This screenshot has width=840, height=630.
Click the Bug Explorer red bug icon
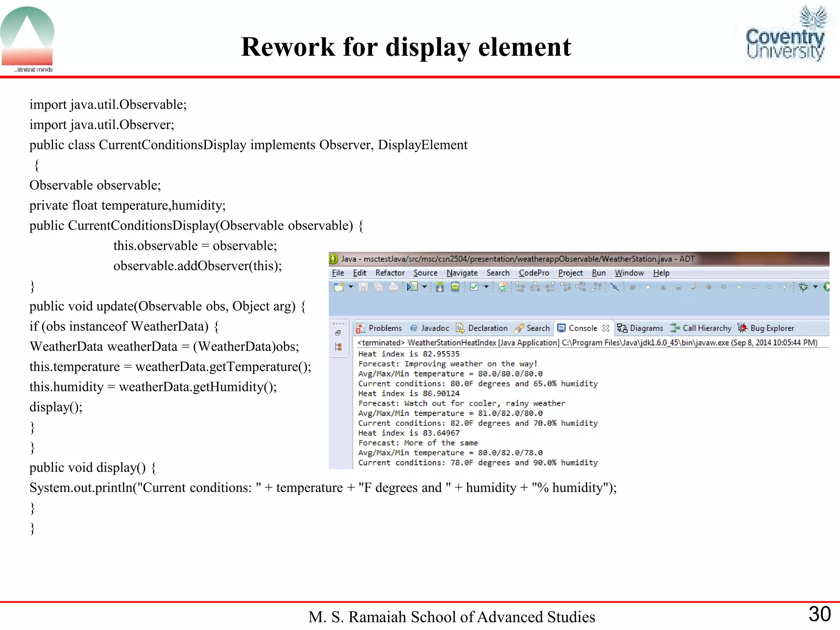pyautogui.click(x=742, y=328)
